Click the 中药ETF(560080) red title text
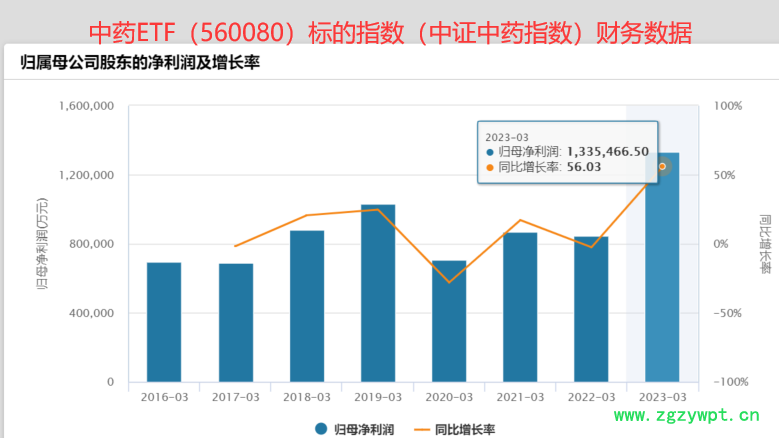 click(391, 33)
